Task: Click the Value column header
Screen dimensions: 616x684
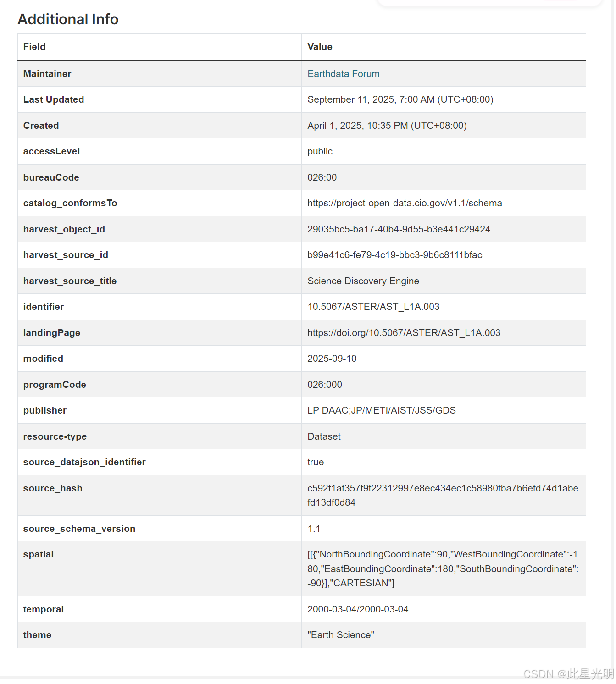Action: 320,47
